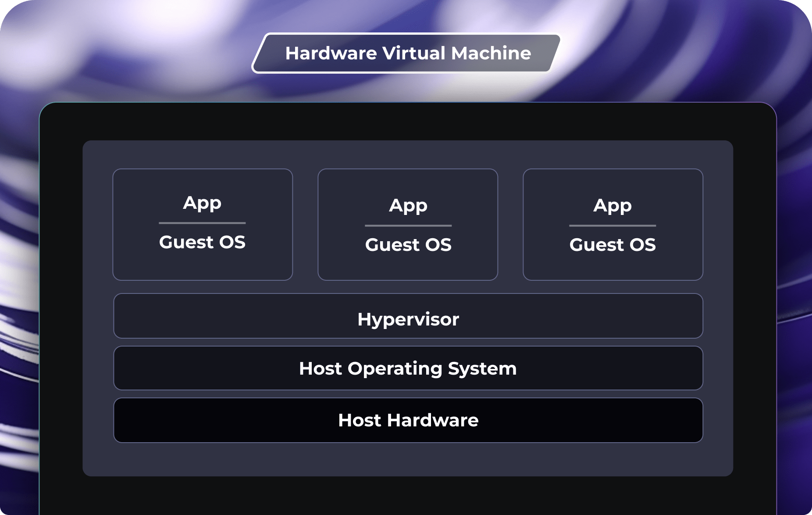Select the first App label
The height and width of the screenshot is (515, 812).
tap(203, 203)
